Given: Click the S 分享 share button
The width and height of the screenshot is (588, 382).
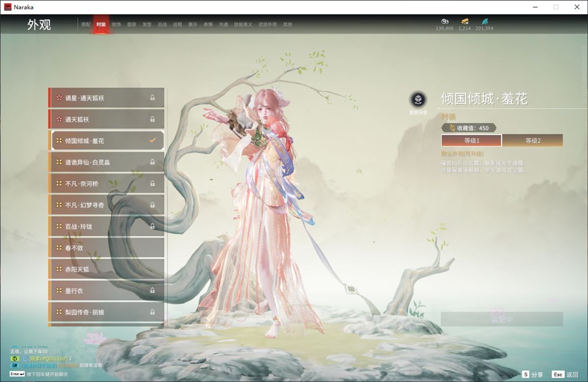Looking at the screenshot, I should tap(532, 374).
